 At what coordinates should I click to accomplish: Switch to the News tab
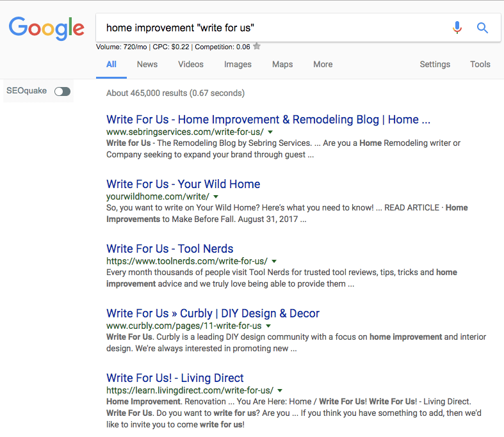(x=147, y=64)
